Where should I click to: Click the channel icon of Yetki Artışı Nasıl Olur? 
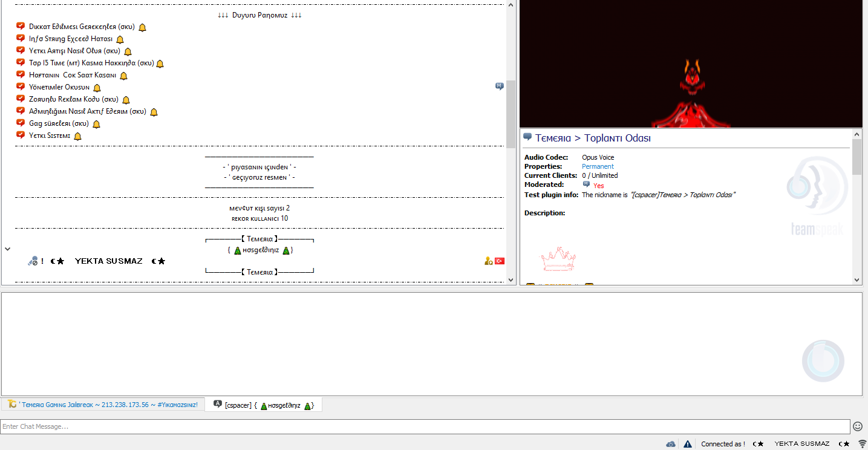pyautogui.click(x=21, y=51)
